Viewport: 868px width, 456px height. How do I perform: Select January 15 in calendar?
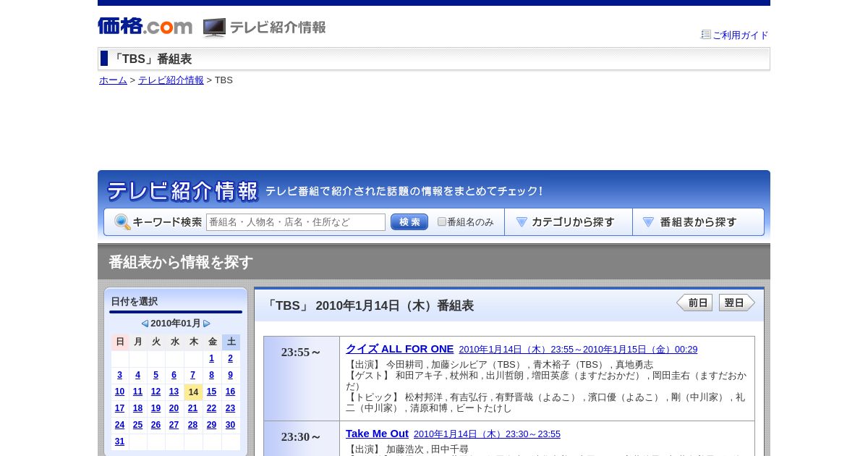[x=211, y=392]
